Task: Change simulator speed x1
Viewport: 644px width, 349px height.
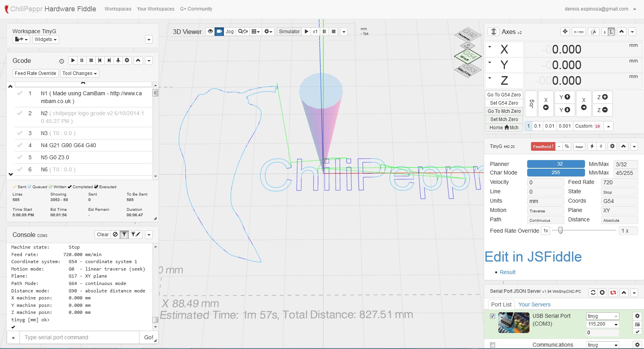Action: pos(315,32)
